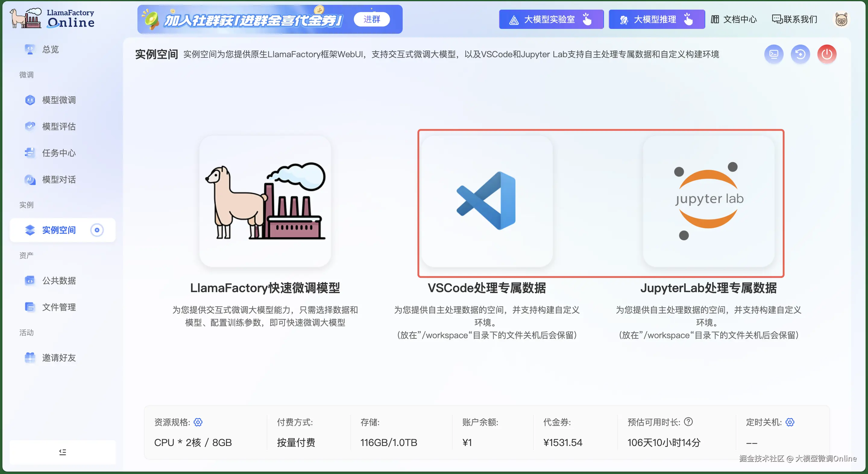Toggle the running indicator beside 实例空间
This screenshot has height=474, width=868.
(97, 230)
